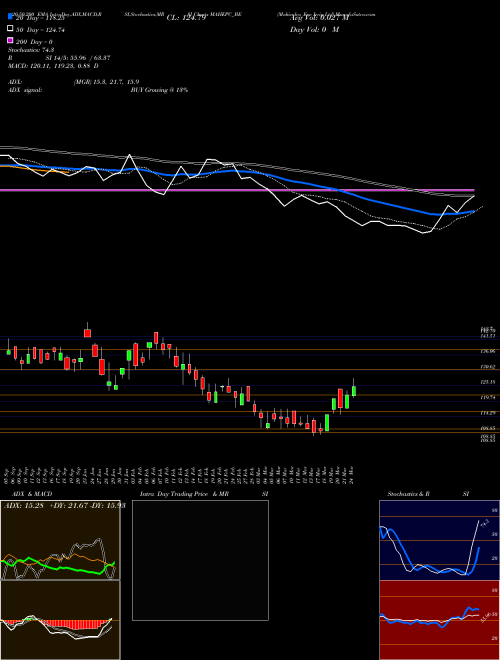The image size is (500, 660).
Task: Click the 'SI 14/3: 55.96 / 63.37' reading
Action: 78,58
